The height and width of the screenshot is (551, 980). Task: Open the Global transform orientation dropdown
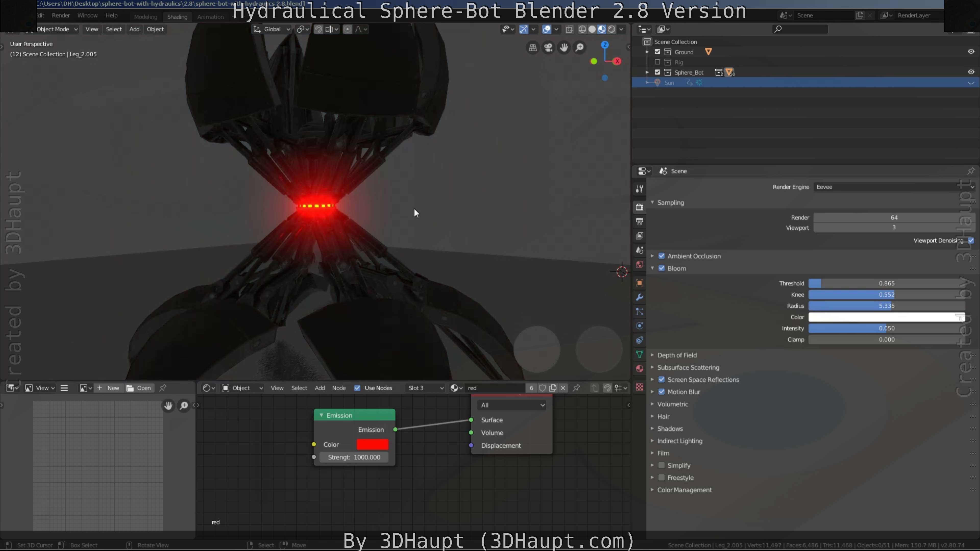tap(272, 29)
